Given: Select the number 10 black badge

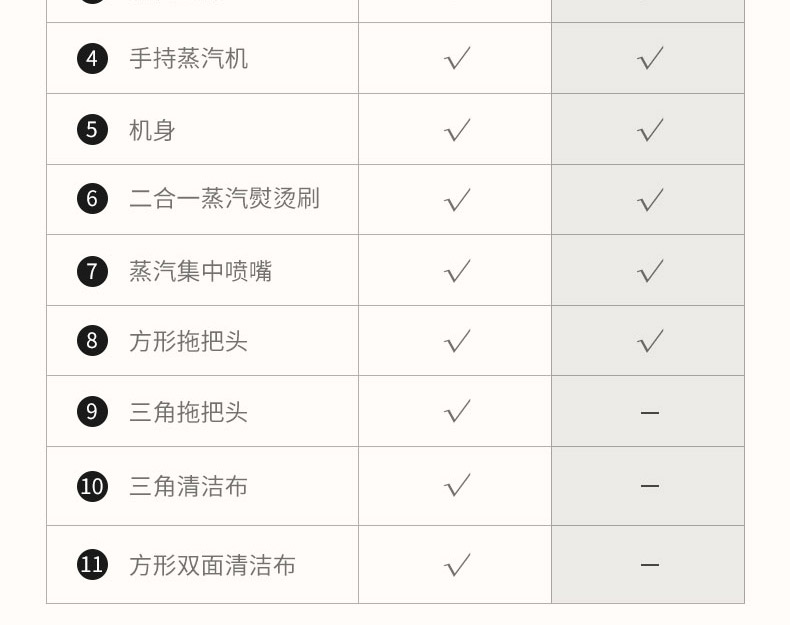Looking at the screenshot, I should 92,487.
